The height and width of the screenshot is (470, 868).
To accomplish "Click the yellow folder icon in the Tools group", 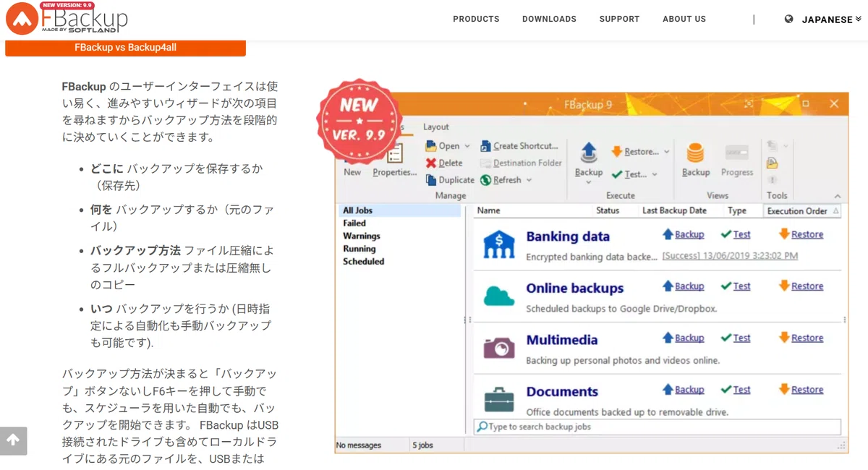I will click(773, 163).
